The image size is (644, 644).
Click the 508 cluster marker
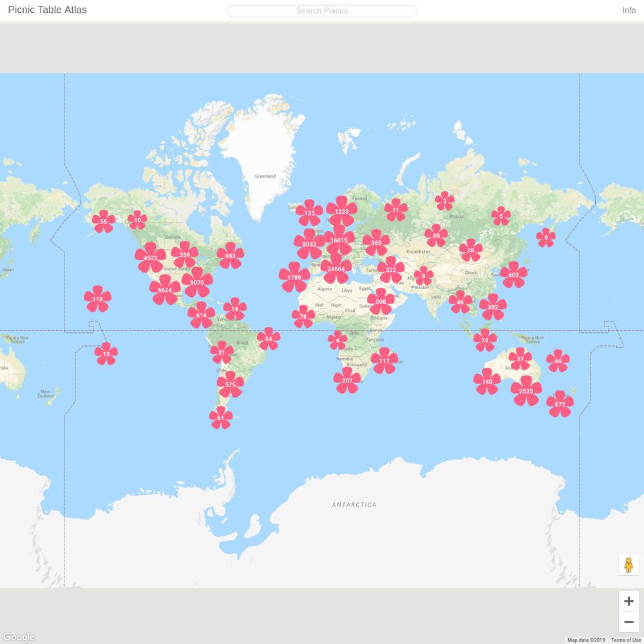(x=381, y=301)
